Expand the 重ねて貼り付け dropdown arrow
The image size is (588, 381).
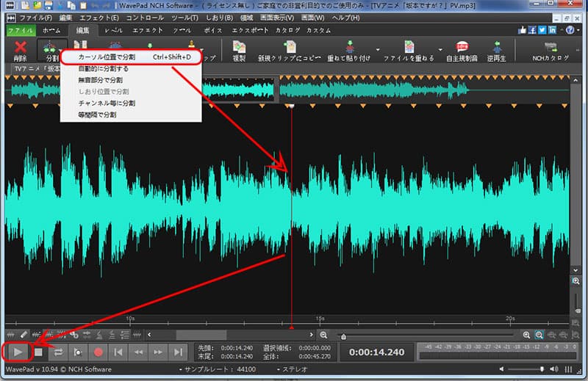pyautogui.click(x=378, y=49)
